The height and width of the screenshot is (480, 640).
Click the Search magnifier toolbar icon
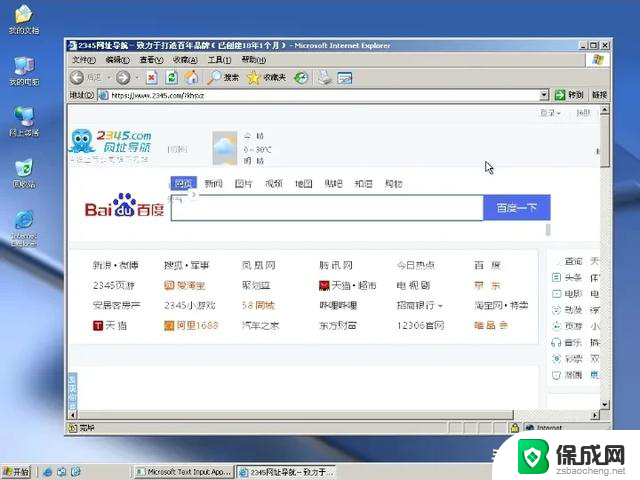coord(214,77)
